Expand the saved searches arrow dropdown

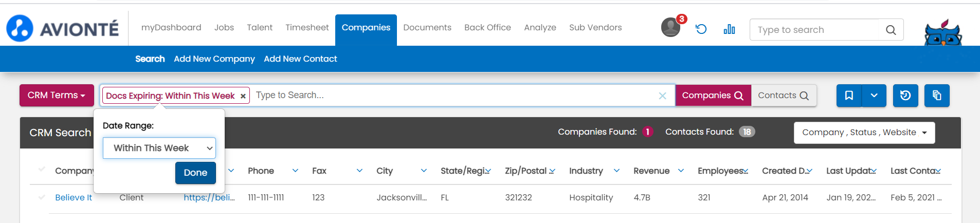[874, 96]
